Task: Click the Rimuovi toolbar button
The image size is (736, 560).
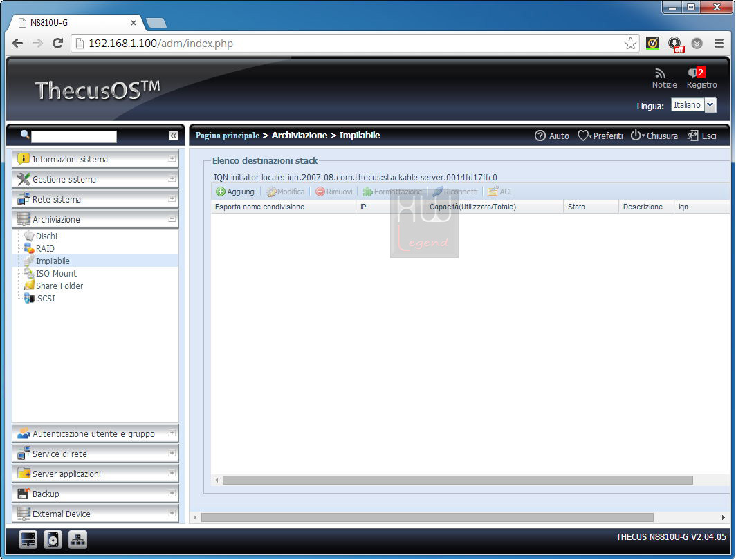Action: point(333,192)
